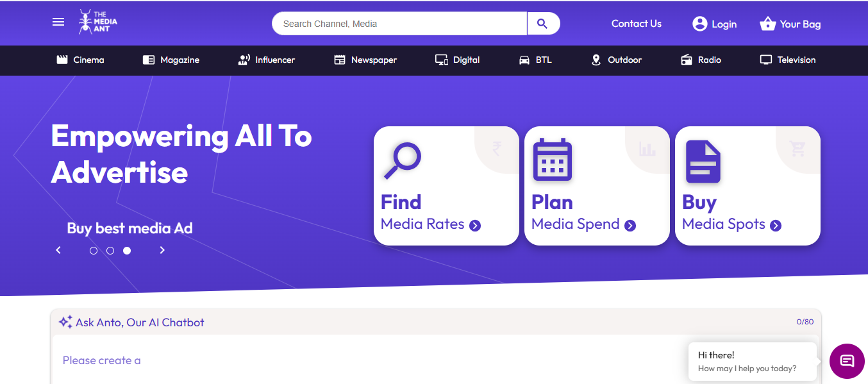Click the arrow beside Media Rates
The width and height of the screenshot is (868, 384).
(x=475, y=225)
